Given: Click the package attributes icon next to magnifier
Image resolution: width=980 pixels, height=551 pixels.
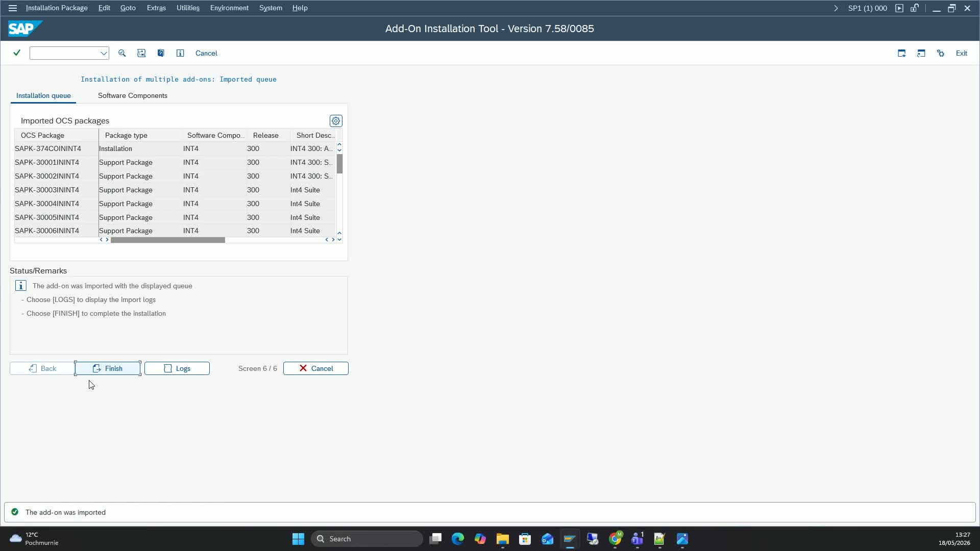Looking at the screenshot, I should tap(141, 53).
